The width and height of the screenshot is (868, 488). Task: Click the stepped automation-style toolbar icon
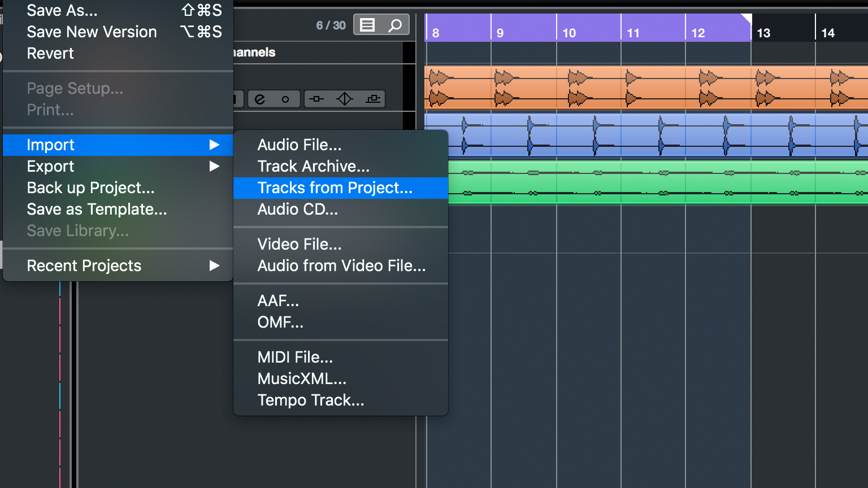[373, 98]
